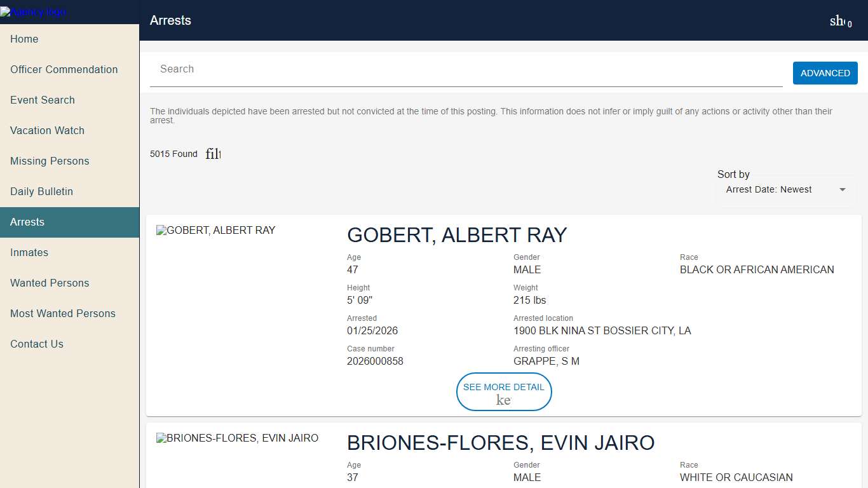868x488 pixels.
Task: Expand the Sort by dropdown
Action: [x=786, y=189]
